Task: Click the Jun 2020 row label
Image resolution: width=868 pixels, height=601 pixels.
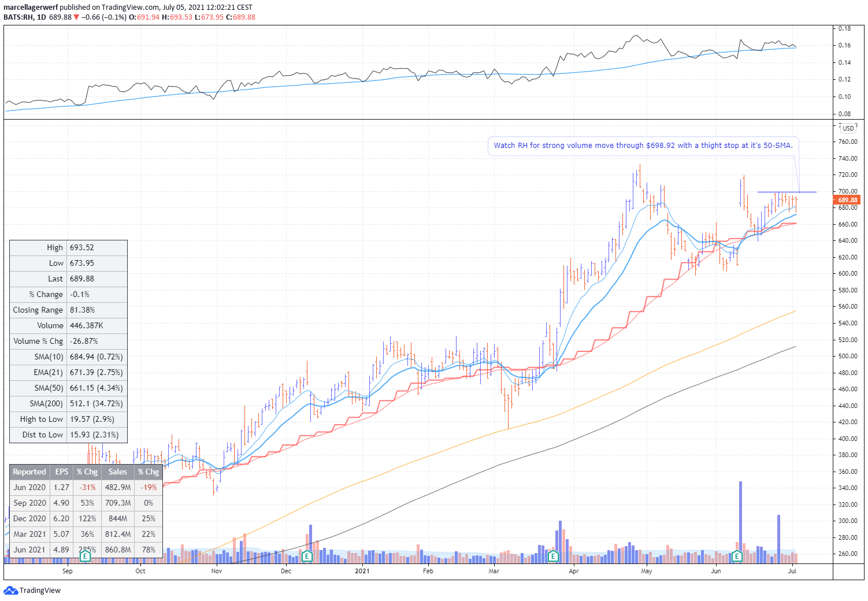Action: (29, 487)
